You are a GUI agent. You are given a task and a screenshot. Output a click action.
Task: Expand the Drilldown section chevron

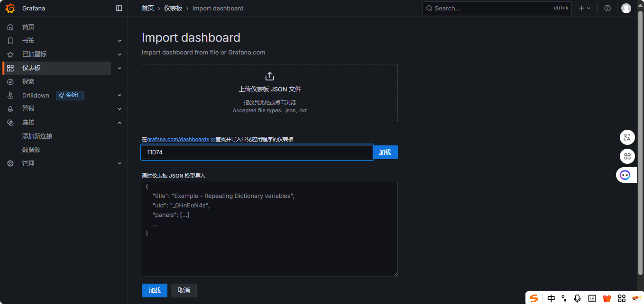[x=120, y=95]
